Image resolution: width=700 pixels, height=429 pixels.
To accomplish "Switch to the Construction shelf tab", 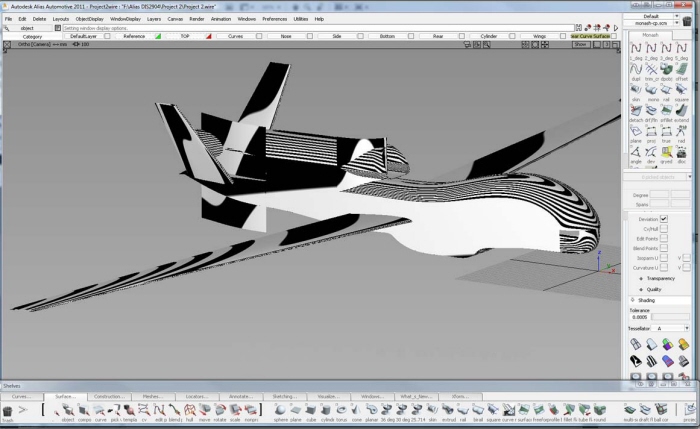I will pos(109,396).
